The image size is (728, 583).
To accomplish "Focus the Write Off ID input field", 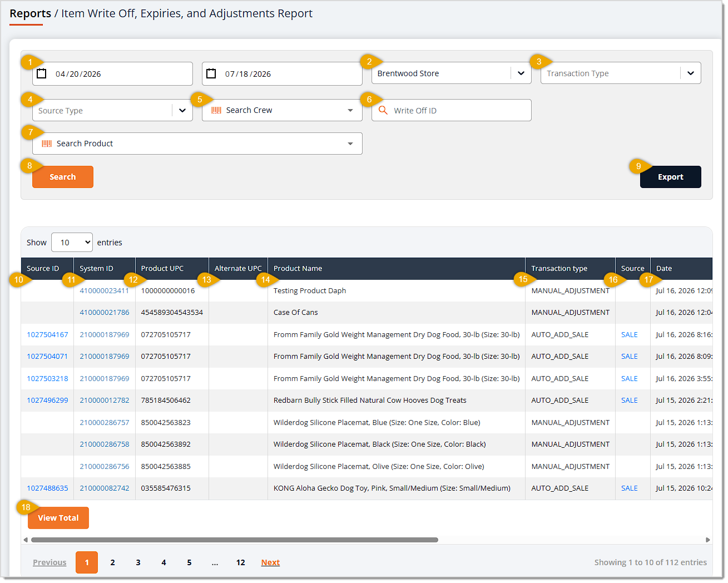I will (x=452, y=110).
